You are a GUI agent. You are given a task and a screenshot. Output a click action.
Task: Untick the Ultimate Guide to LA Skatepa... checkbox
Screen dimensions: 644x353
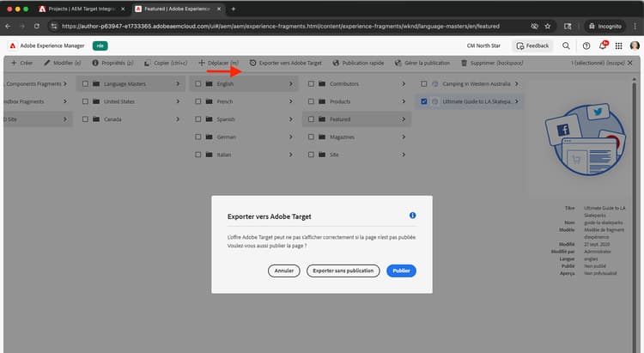[424, 101]
